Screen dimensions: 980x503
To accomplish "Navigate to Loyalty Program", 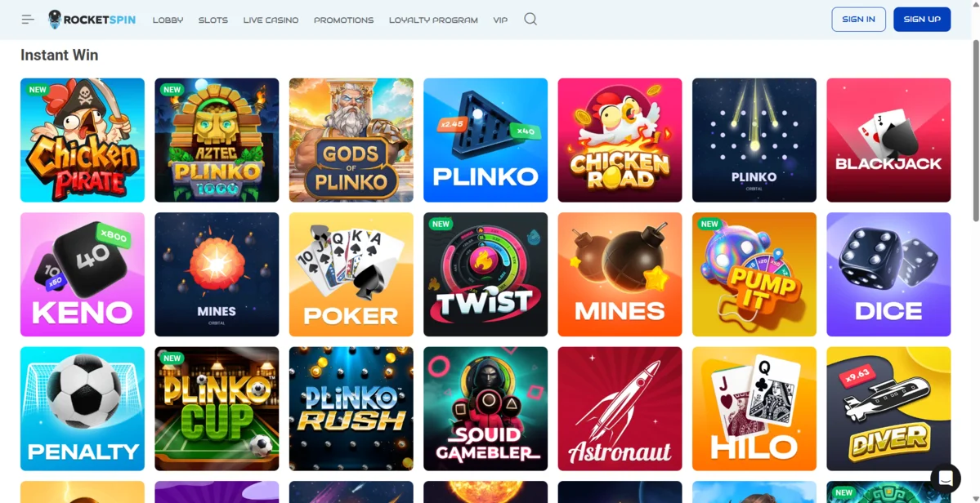I will tap(433, 20).
